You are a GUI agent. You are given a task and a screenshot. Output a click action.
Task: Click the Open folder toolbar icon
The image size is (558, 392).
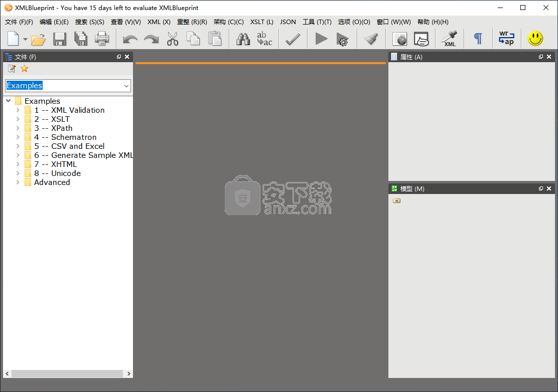(38, 39)
